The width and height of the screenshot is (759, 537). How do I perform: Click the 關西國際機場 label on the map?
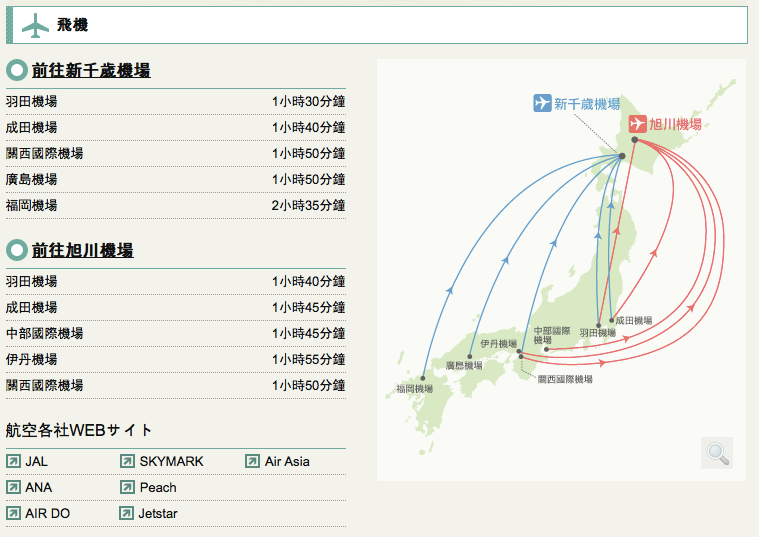tap(565, 379)
